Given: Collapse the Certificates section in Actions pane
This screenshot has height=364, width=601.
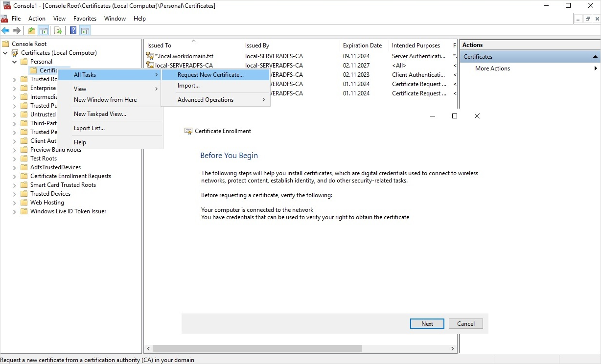Looking at the screenshot, I should point(595,57).
